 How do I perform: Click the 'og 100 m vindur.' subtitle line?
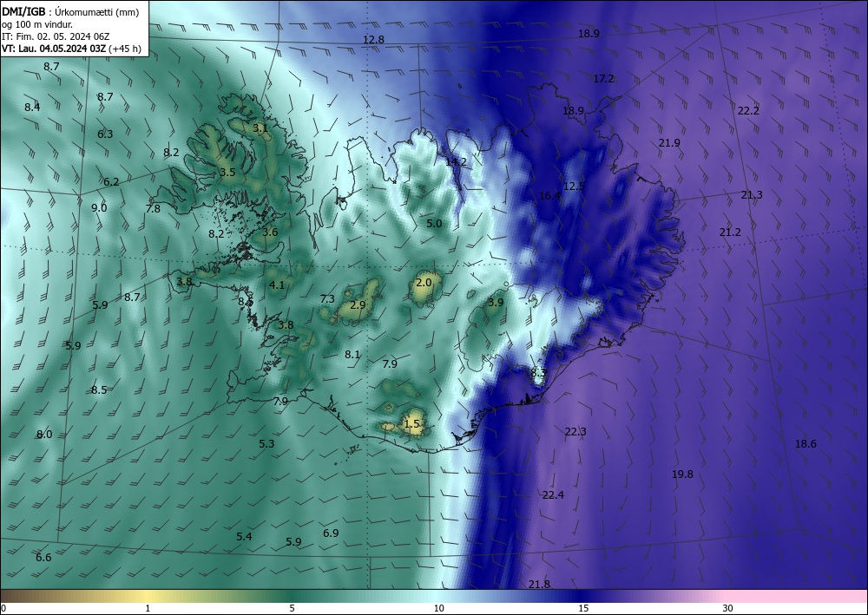pyautogui.click(x=37, y=23)
